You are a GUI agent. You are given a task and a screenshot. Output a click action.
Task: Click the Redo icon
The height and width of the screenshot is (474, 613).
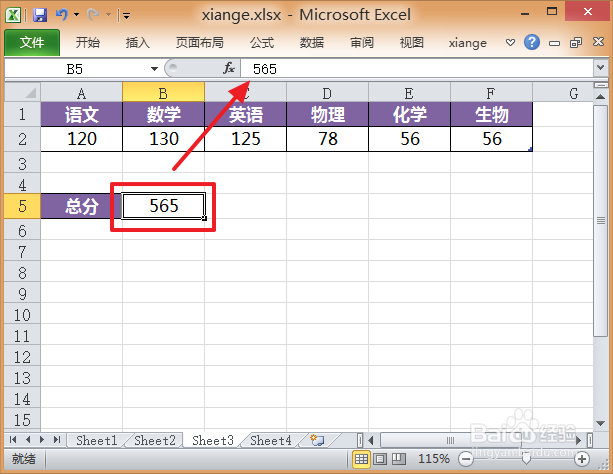[x=93, y=15]
